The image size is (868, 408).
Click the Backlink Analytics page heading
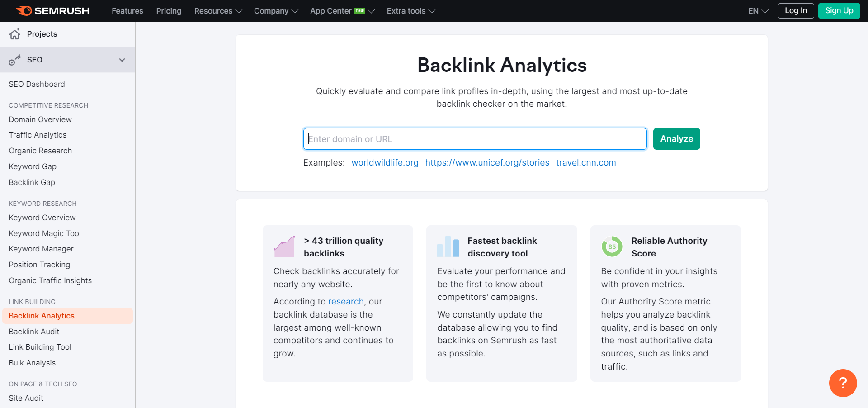(502, 65)
